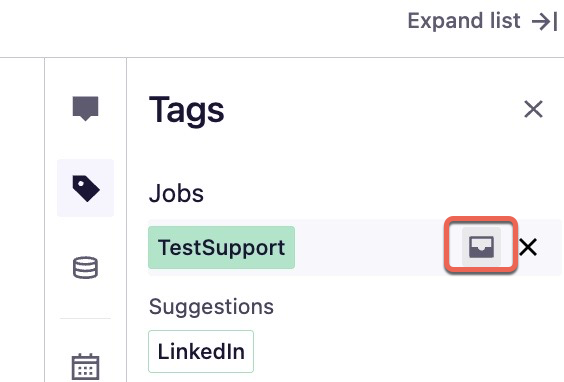Screen dimensions: 564x382
Task: Click the Jobs section label
Action: [176, 194]
